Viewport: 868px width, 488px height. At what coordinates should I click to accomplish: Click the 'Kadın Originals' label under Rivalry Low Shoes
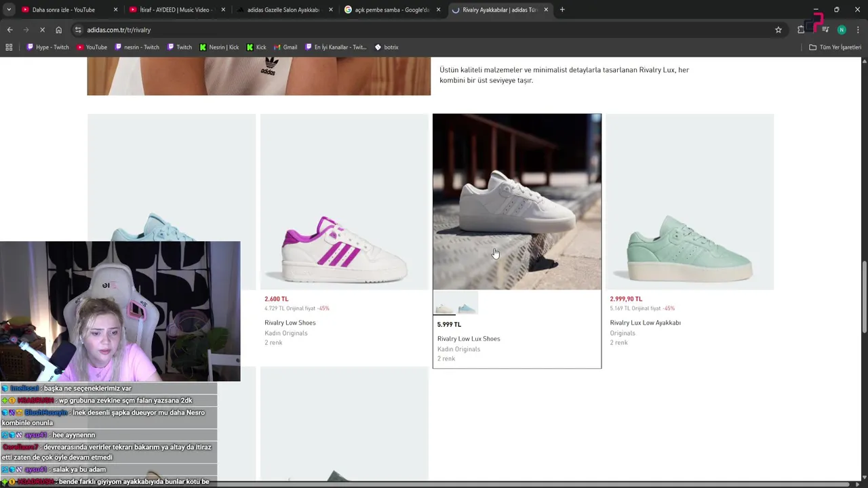pyautogui.click(x=285, y=333)
